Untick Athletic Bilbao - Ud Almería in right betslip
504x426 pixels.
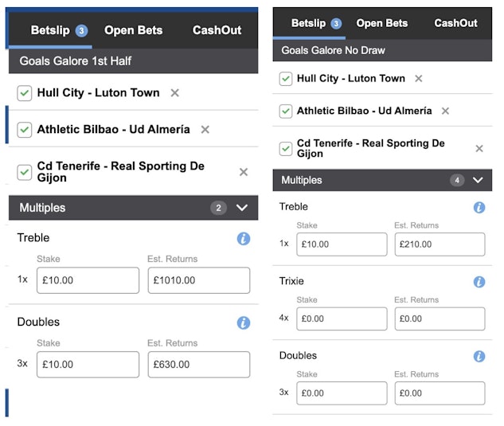coord(286,111)
